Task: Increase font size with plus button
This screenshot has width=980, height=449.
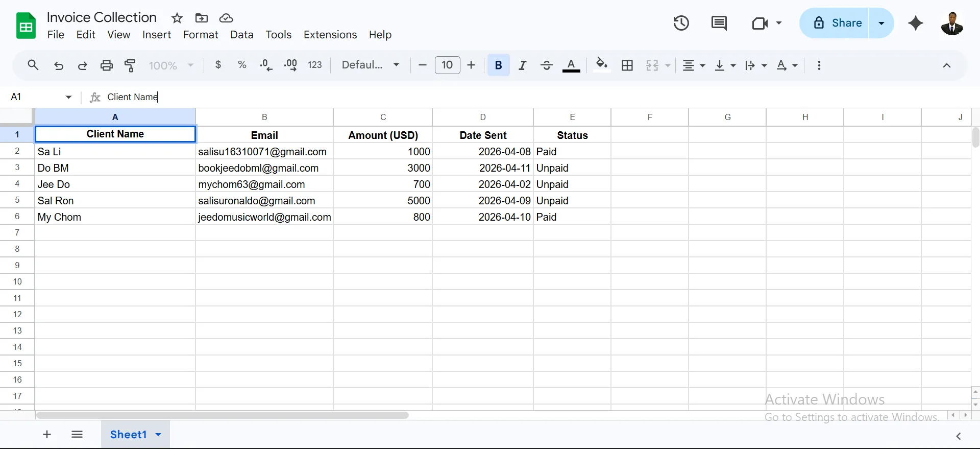Action: (471, 65)
